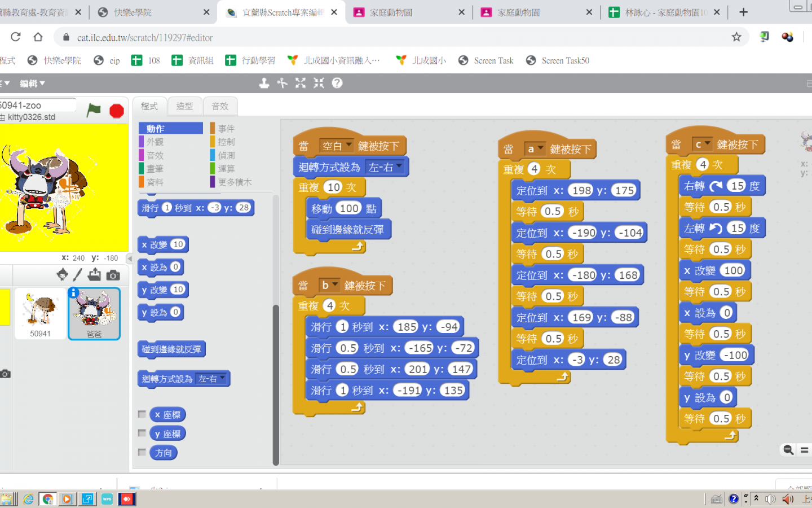Image resolution: width=812 pixels, height=508 pixels.
Task: Open the 行動學習 bookmark
Action: click(250, 60)
